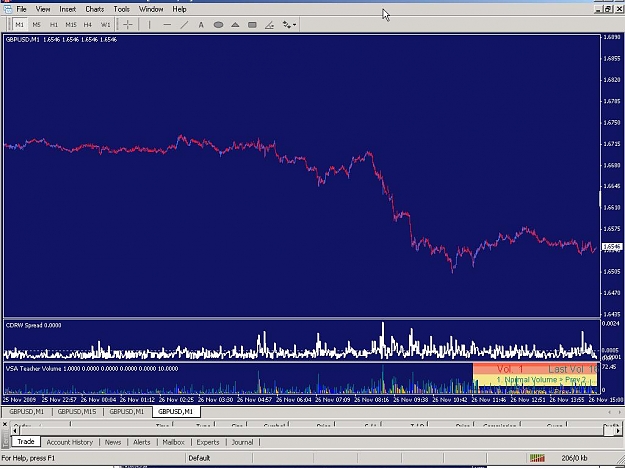Activate the crosshair cursor tool
625x469 pixels.
pos(128,25)
